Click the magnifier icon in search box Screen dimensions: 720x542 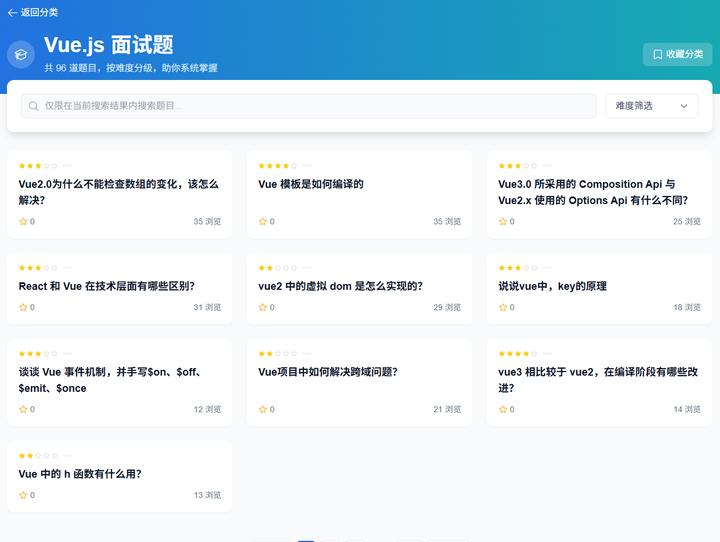(33, 106)
